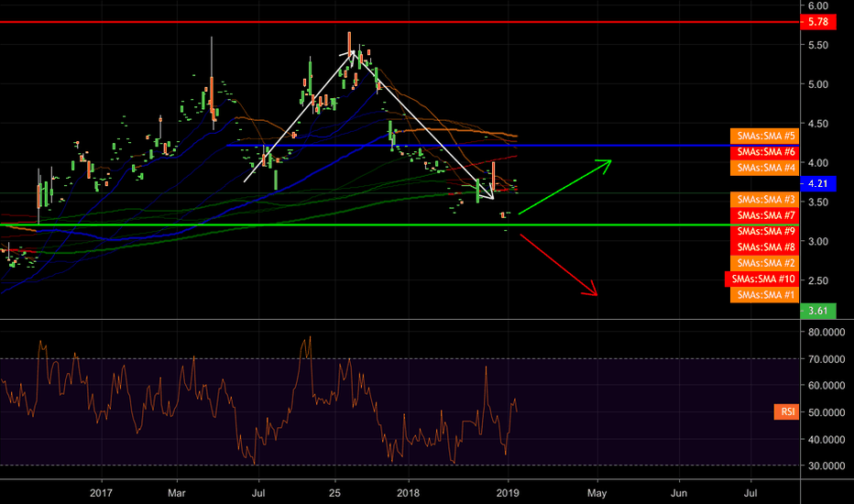Click the 3.50 price axis label
The width and height of the screenshot is (854, 504).
click(x=818, y=203)
